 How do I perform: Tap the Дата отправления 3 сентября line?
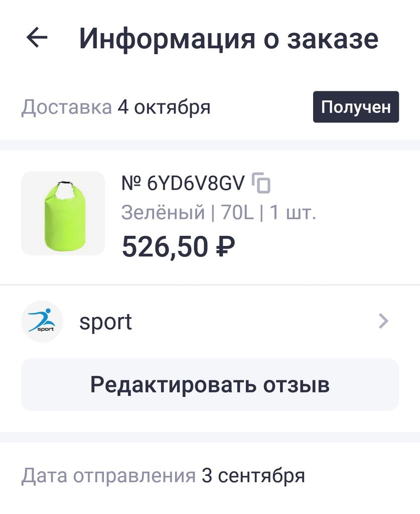(x=163, y=476)
